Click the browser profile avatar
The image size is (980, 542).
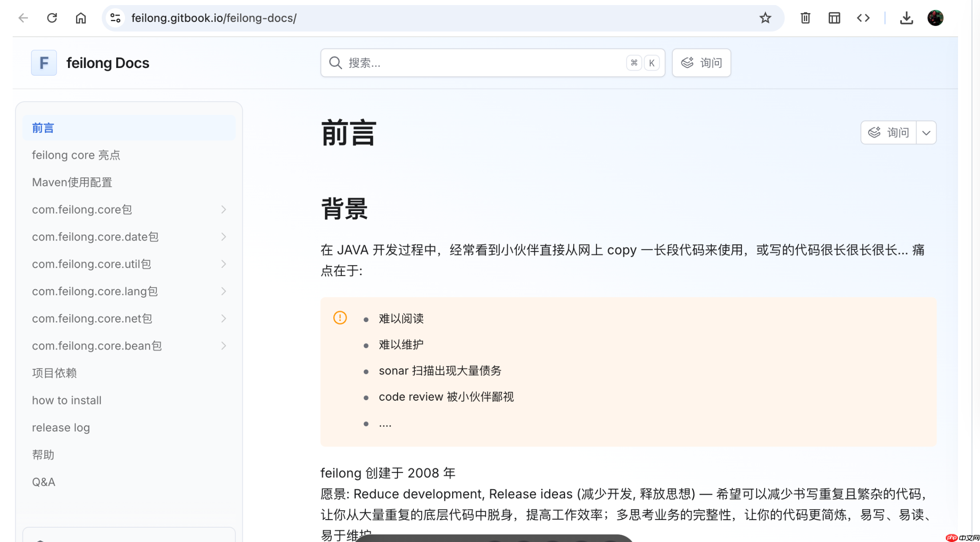935,18
